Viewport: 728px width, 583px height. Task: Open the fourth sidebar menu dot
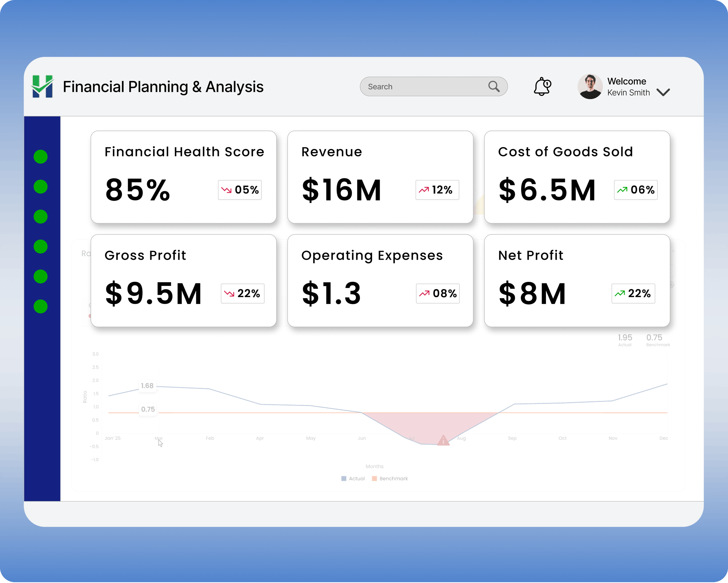click(x=40, y=247)
